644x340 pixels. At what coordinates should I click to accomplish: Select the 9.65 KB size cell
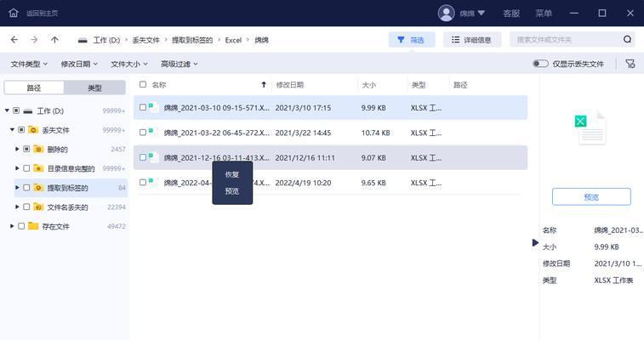(373, 183)
